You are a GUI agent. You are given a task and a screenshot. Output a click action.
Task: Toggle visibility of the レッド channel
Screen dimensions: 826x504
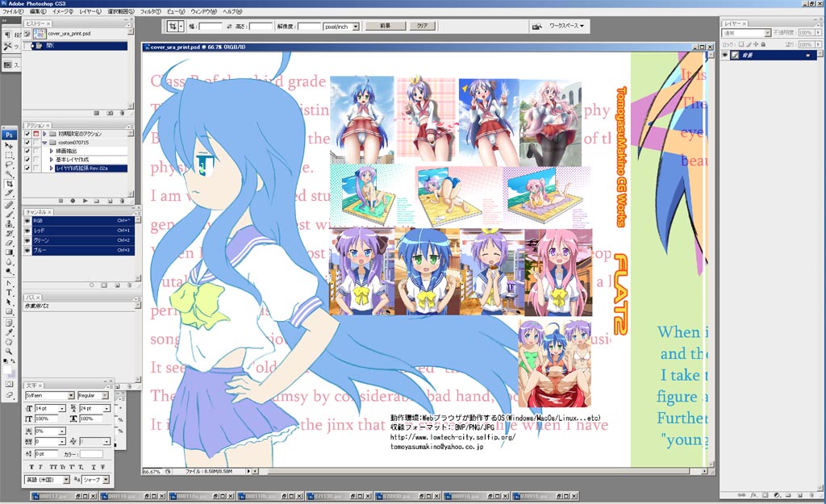point(27,231)
